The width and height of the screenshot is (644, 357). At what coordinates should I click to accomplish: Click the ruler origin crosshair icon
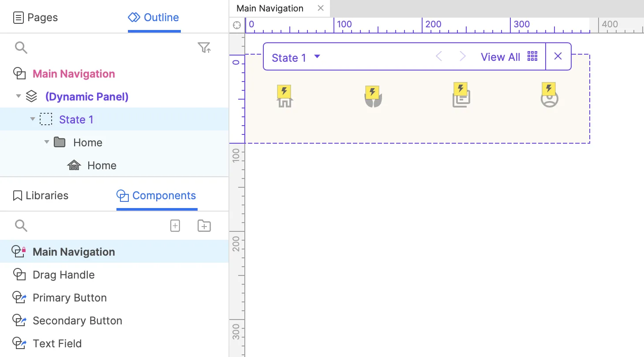click(x=237, y=25)
